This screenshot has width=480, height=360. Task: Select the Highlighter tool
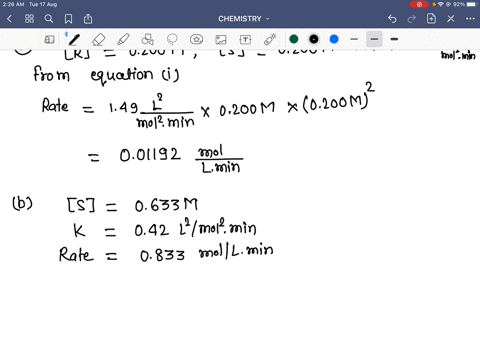123,39
